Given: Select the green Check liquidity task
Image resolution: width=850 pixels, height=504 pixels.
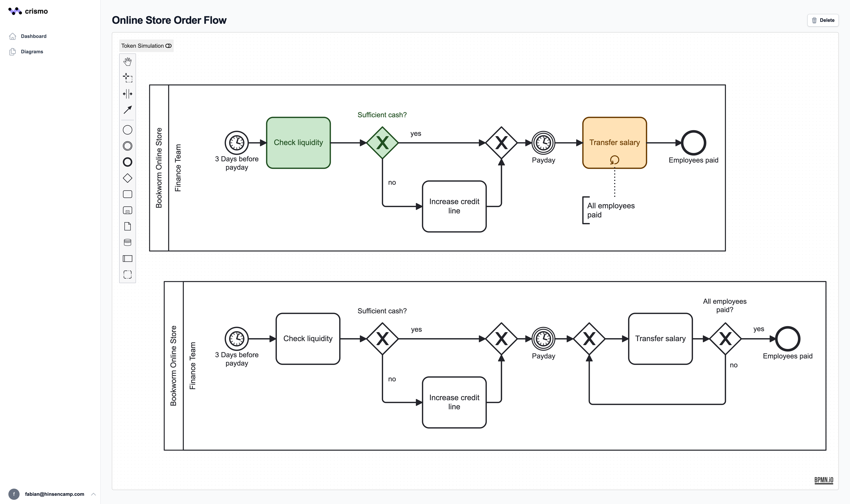Looking at the screenshot, I should point(298,143).
